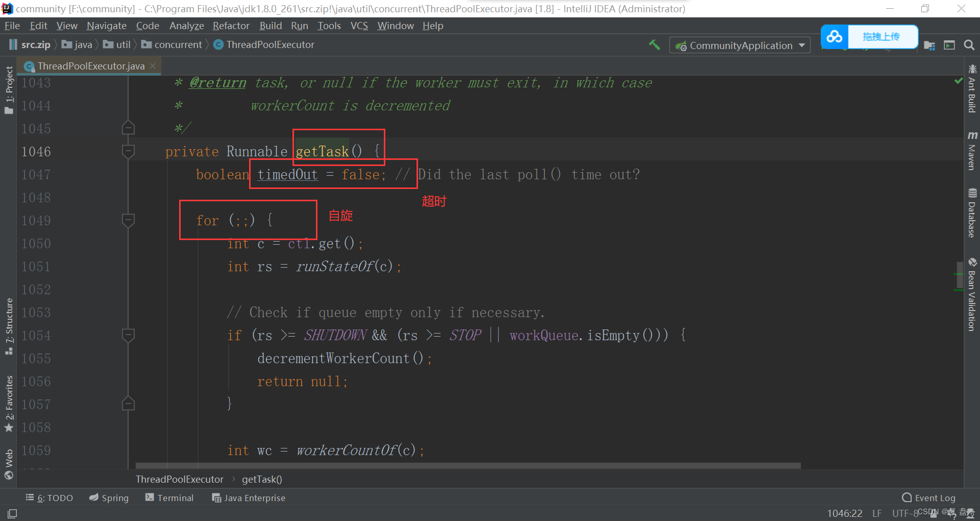Open the Window menu
Viewport: 980px width, 521px height.
point(396,26)
